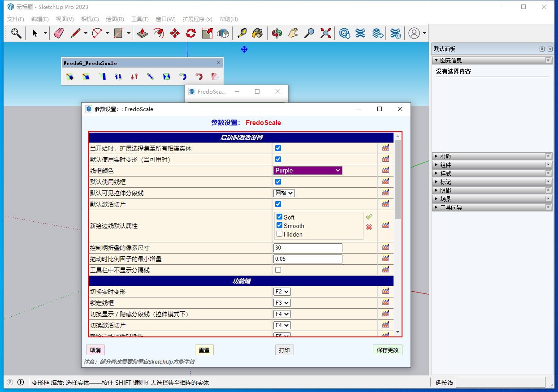Select the arrow Select tool
This screenshot has height=392, width=558.
(x=35, y=33)
